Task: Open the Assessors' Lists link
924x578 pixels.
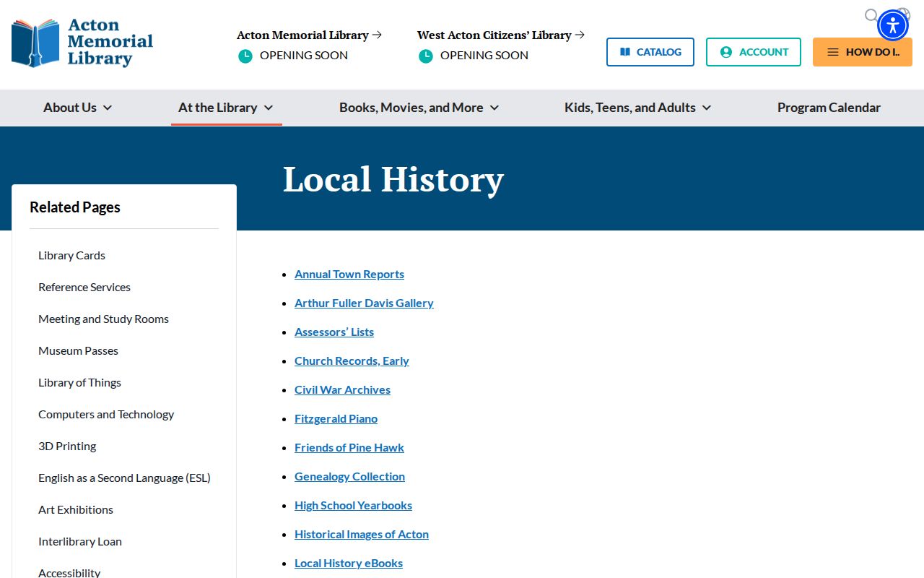Action: [x=334, y=332]
